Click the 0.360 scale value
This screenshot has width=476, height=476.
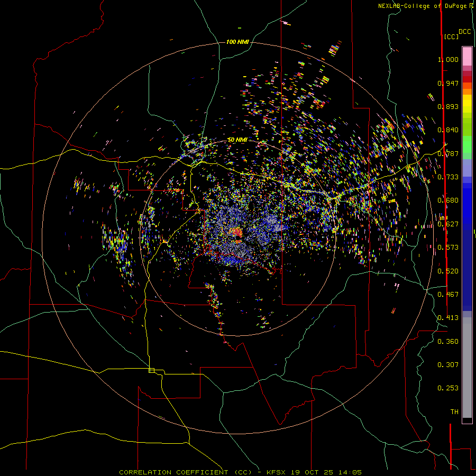coord(448,342)
